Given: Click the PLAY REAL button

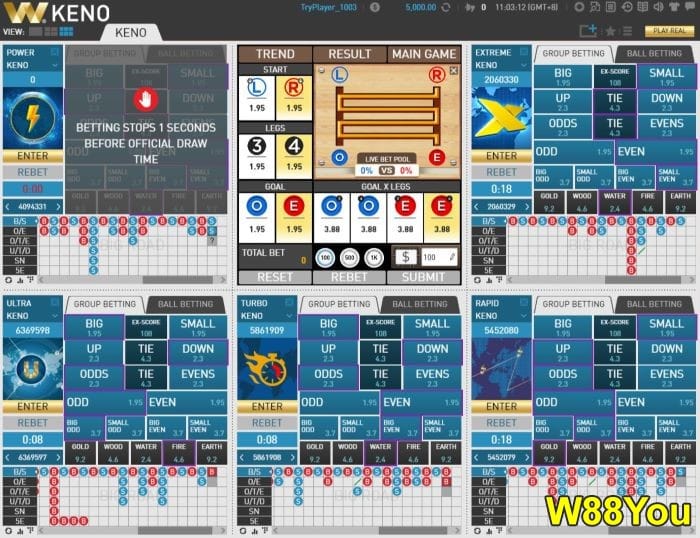Looking at the screenshot, I should pos(669,31).
